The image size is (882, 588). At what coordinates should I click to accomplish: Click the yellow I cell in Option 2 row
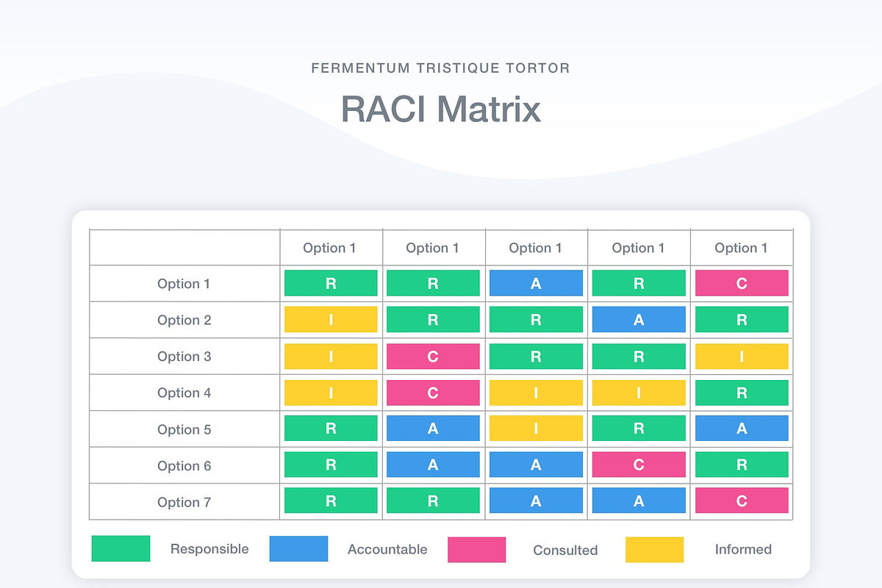tap(331, 319)
